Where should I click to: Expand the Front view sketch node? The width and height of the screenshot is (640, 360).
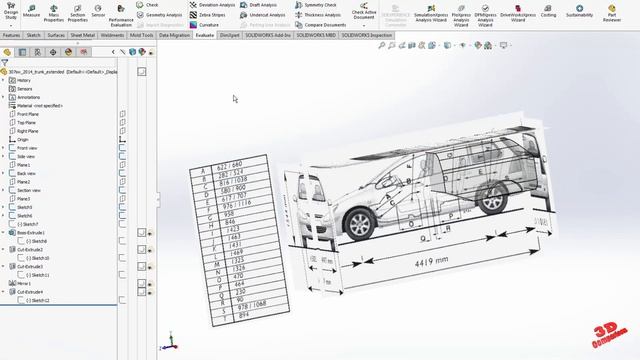(3, 148)
